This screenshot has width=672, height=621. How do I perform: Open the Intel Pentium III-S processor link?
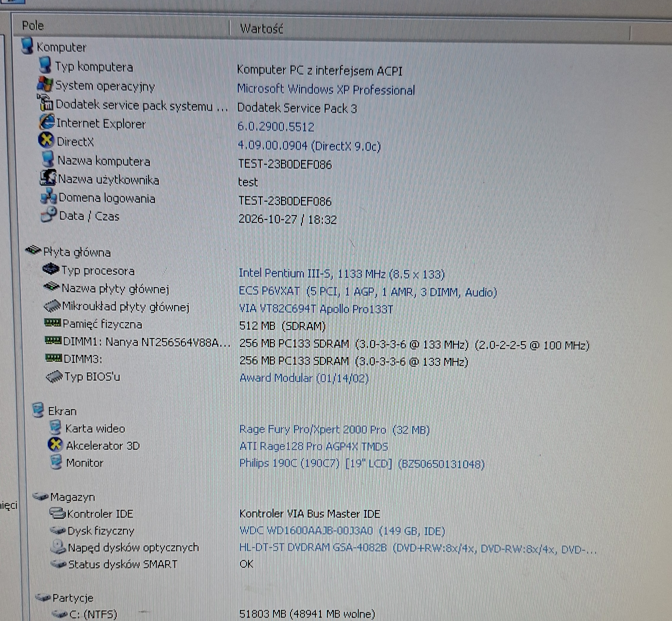click(x=341, y=274)
